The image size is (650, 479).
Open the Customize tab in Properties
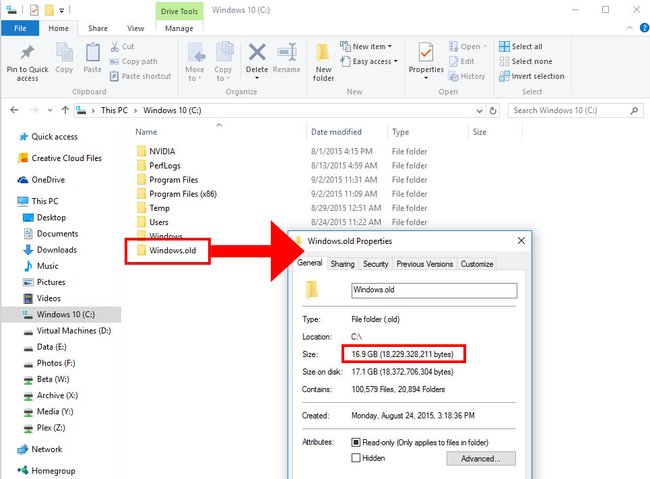pos(477,264)
